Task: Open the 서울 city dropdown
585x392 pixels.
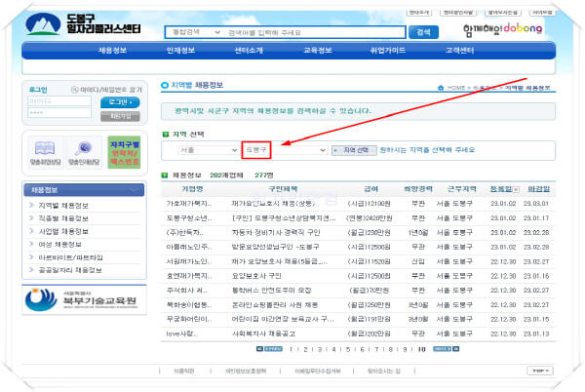Action: coord(209,150)
